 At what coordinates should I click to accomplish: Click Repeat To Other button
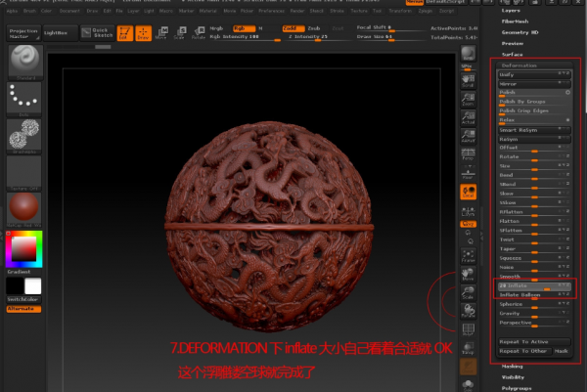coord(524,351)
